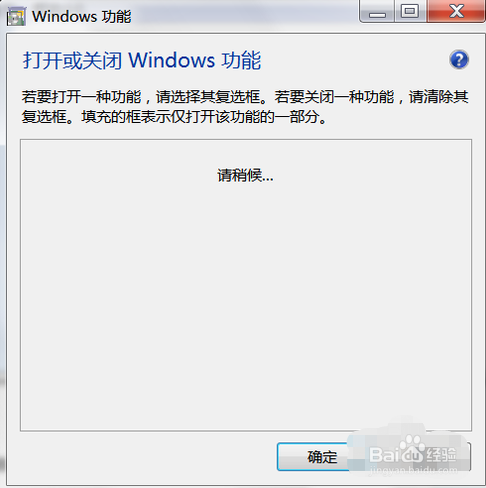Click the 功能 characters in the window title
Viewport: 486px width, 488px height.
click(x=116, y=17)
